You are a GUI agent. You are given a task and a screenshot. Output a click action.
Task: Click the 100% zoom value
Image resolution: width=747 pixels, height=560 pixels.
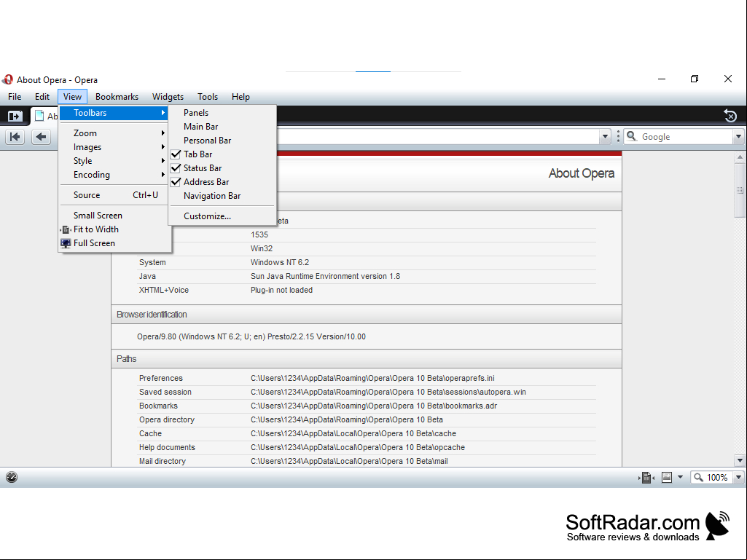(717, 477)
